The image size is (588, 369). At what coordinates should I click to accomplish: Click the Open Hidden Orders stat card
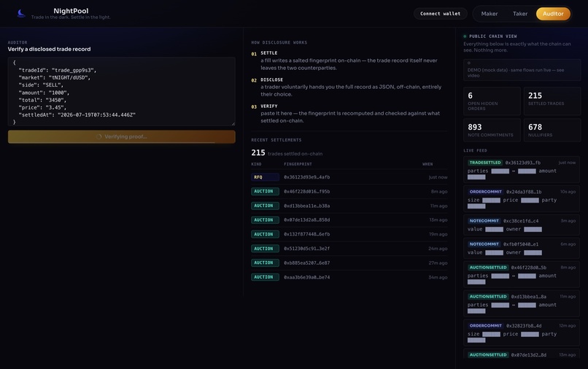(x=492, y=101)
